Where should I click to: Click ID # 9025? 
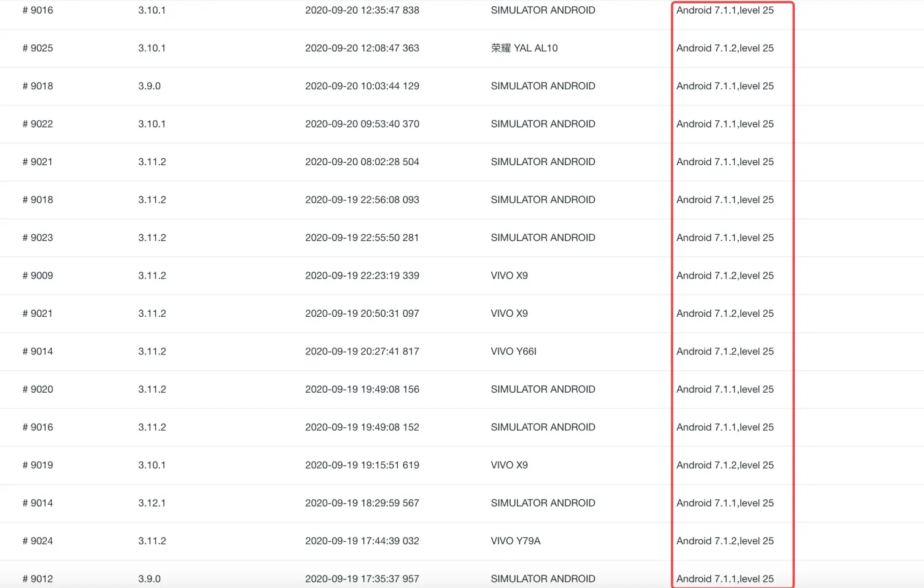click(x=38, y=48)
